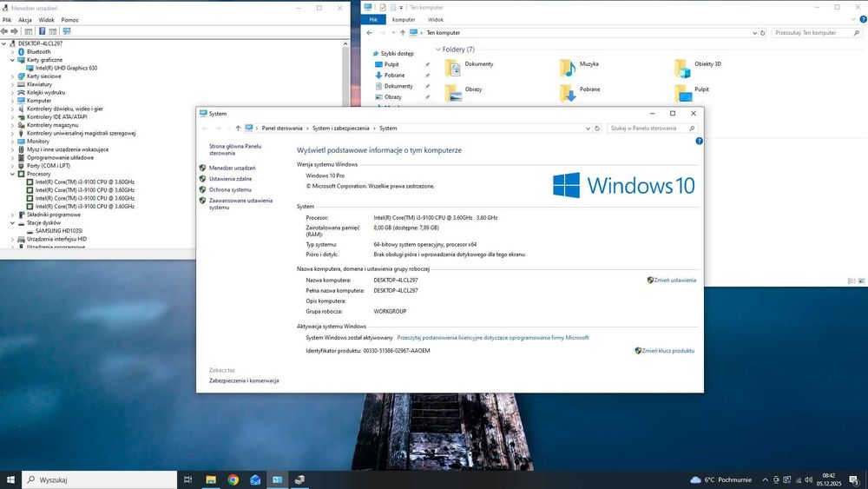
Task: Collapse the Procesory category
Action: pos(12,174)
